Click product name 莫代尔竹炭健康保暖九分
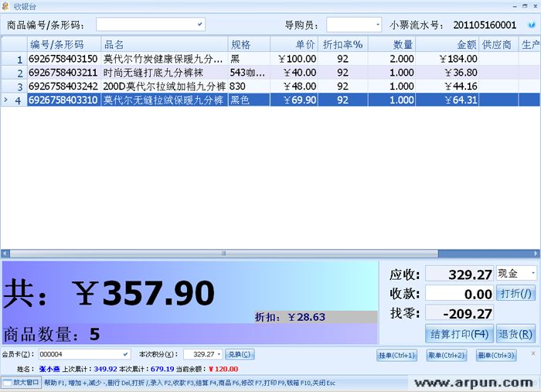The image size is (541, 392). [x=163, y=59]
